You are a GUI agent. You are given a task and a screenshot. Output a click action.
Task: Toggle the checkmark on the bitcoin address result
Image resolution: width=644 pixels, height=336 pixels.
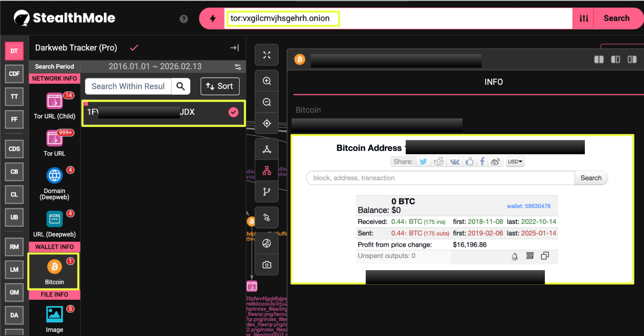234,112
